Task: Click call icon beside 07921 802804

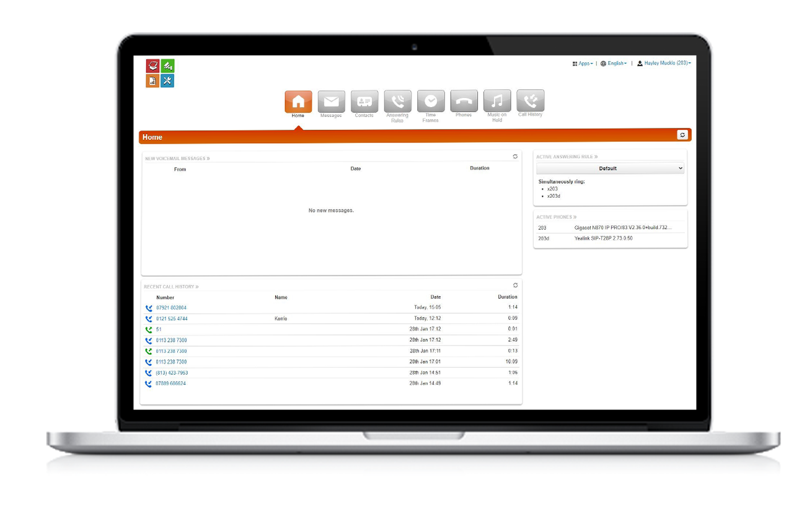Action: coord(149,308)
